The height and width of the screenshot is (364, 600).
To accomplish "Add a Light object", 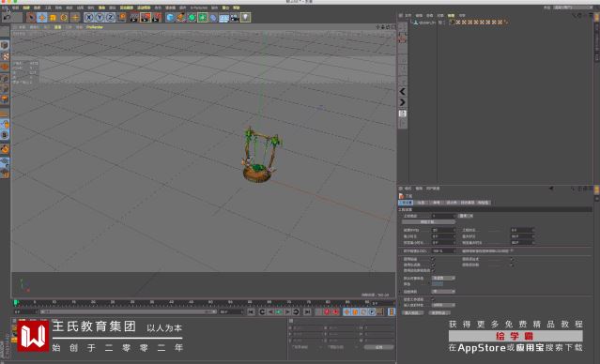I will tap(246, 17).
